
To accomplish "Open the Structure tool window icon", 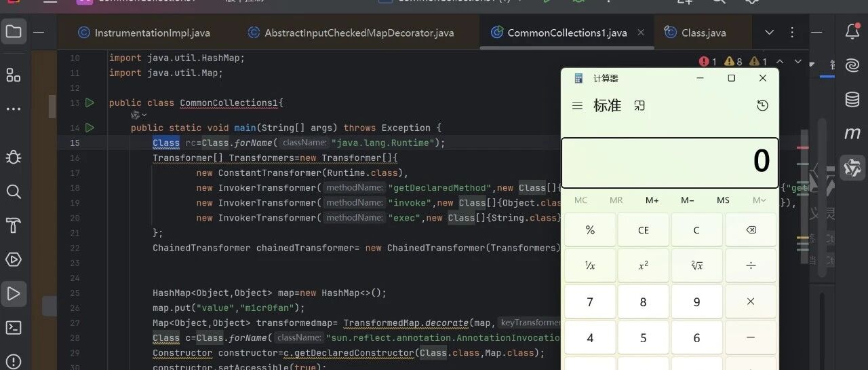I will tap(14, 75).
